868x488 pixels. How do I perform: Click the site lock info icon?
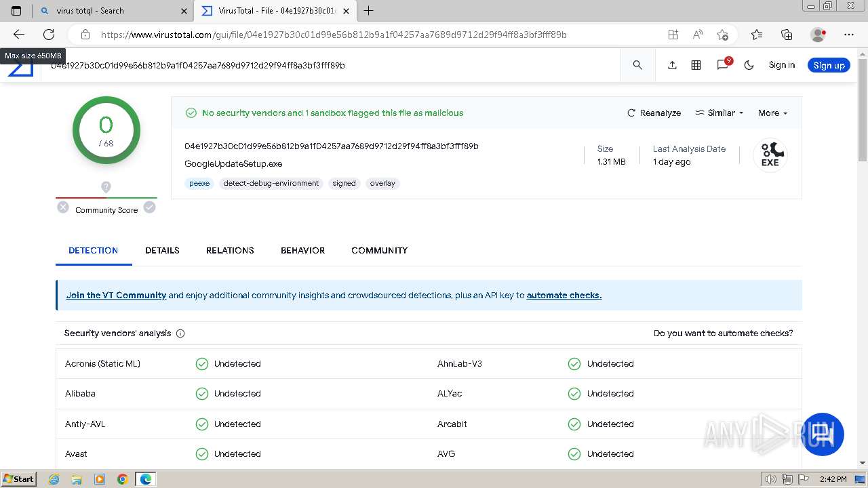85,35
